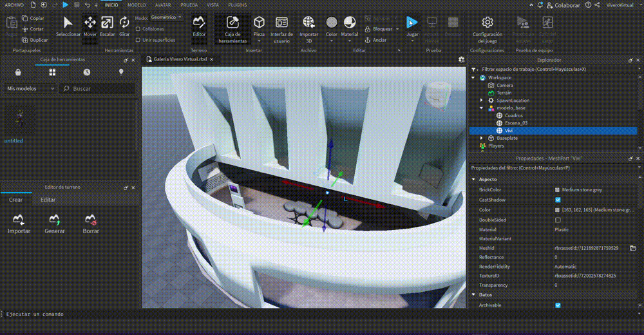
Task: Click the Generar terrain icon
Action: pyautogui.click(x=55, y=220)
